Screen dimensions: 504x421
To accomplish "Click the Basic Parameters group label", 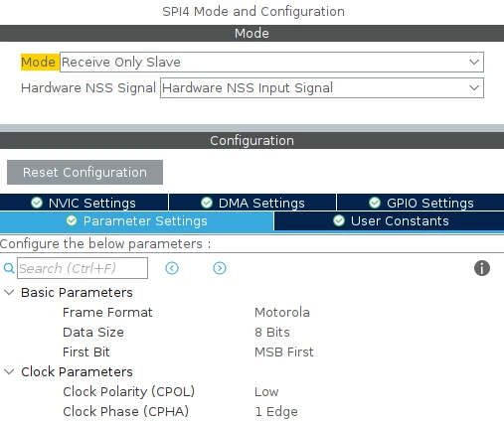I will pyautogui.click(x=77, y=292).
